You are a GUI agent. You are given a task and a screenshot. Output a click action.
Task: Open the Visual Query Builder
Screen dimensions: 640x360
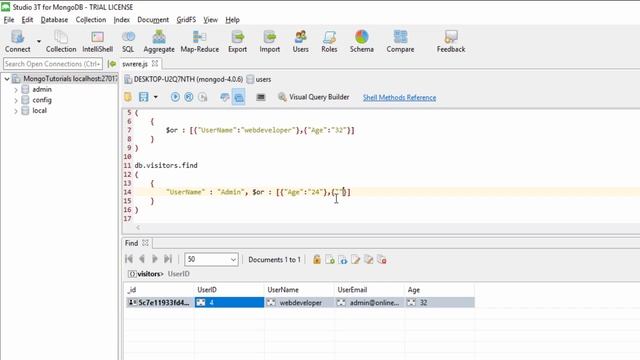click(313, 97)
